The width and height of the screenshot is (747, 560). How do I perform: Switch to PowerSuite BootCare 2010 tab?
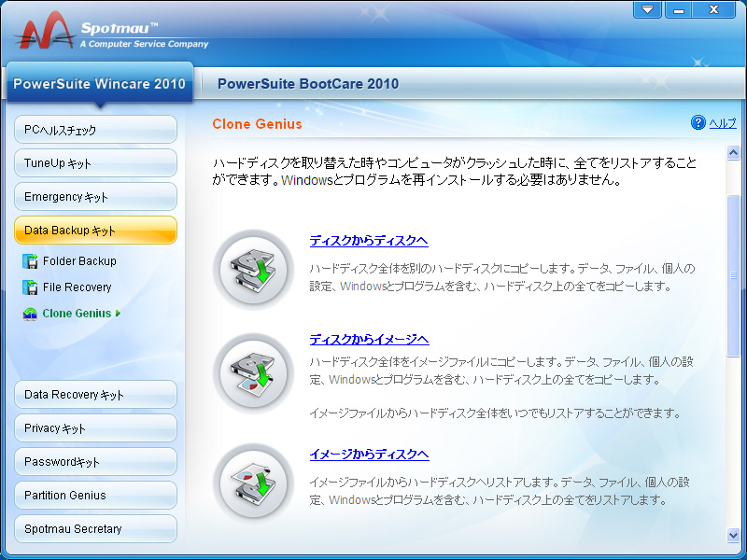tap(308, 84)
